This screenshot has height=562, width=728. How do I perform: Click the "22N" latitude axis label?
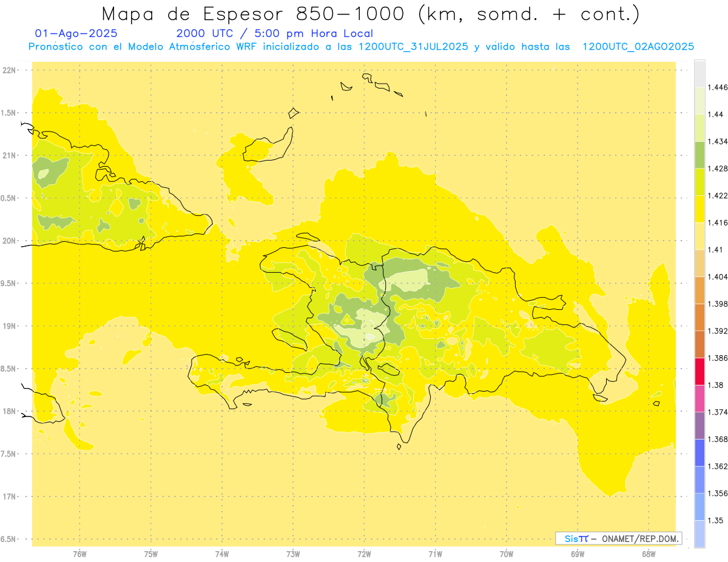coord(9,70)
